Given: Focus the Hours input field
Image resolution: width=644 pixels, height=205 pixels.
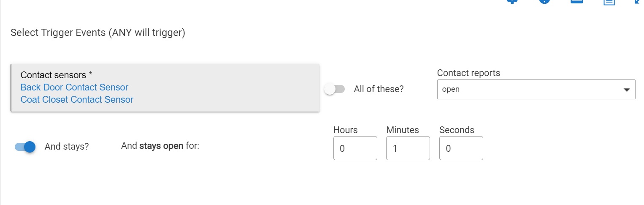Looking at the screenshot, I should click(355, 148).
